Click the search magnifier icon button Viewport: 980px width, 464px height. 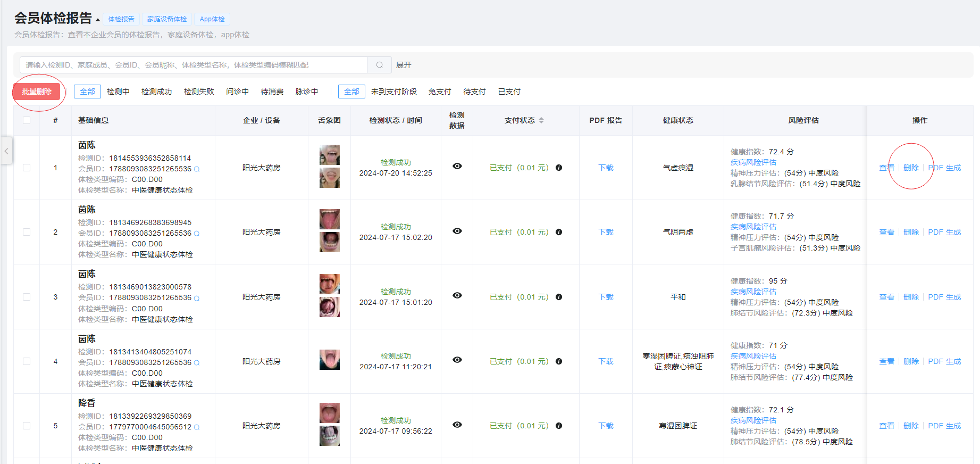coord(380,65)
